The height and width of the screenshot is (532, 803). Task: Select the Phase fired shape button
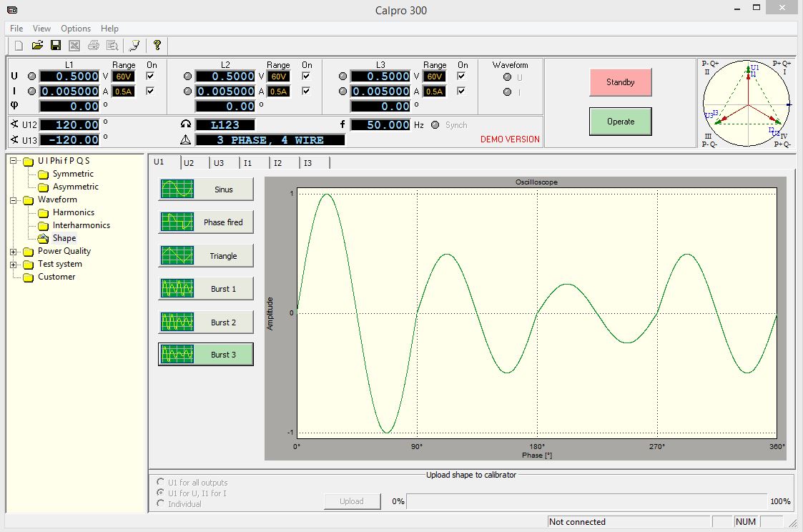(x=206, y=222)
